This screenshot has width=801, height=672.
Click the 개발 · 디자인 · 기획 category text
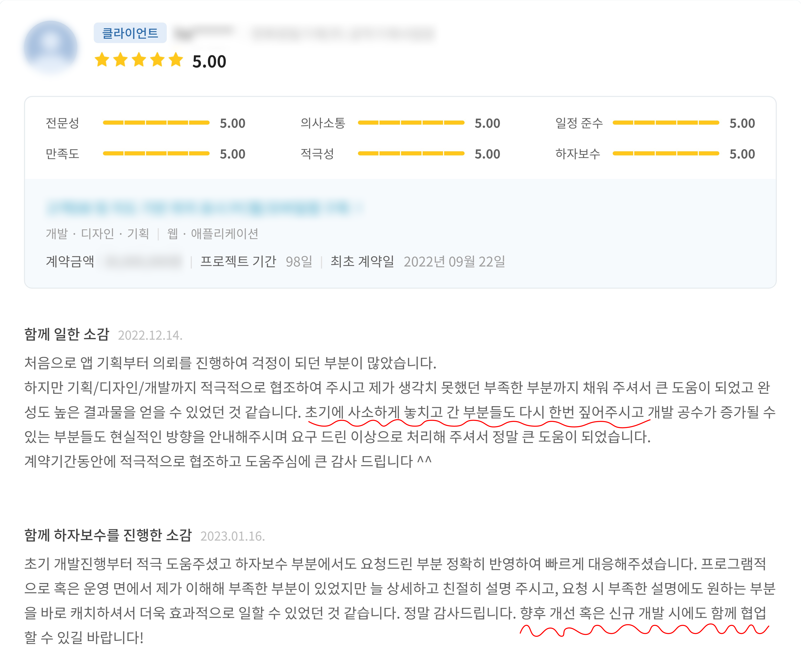97,233
